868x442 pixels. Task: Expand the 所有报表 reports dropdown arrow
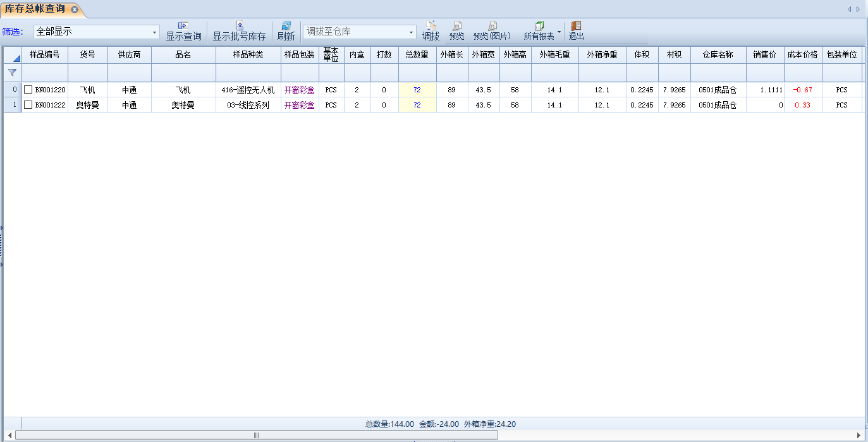(559, 31)
